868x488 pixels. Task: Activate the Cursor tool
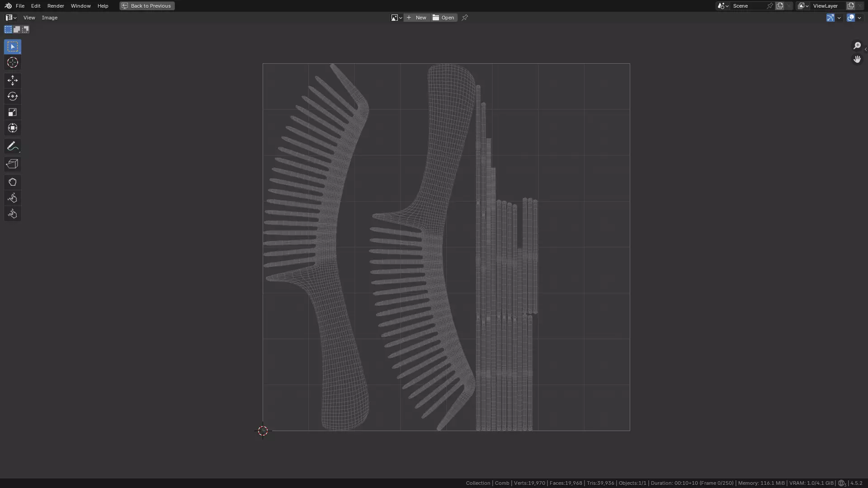12,63
